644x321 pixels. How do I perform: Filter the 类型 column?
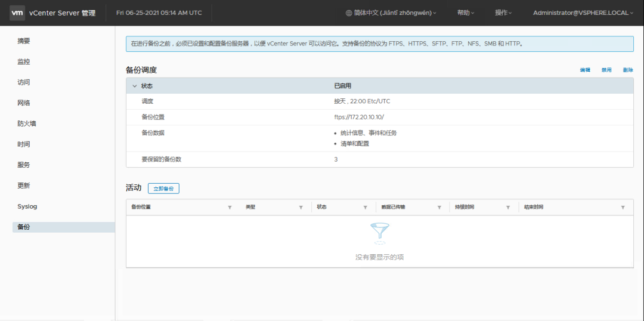point(301,208)
